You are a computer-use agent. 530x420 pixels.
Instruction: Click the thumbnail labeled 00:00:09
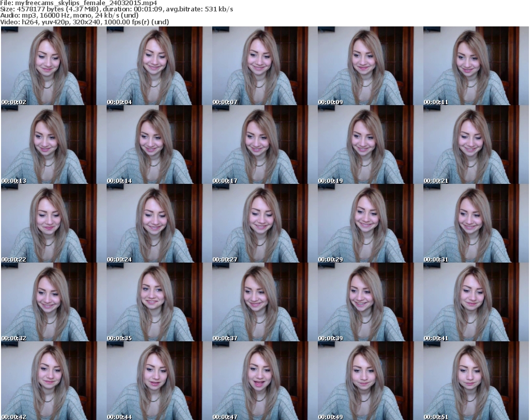click(370, 66)
